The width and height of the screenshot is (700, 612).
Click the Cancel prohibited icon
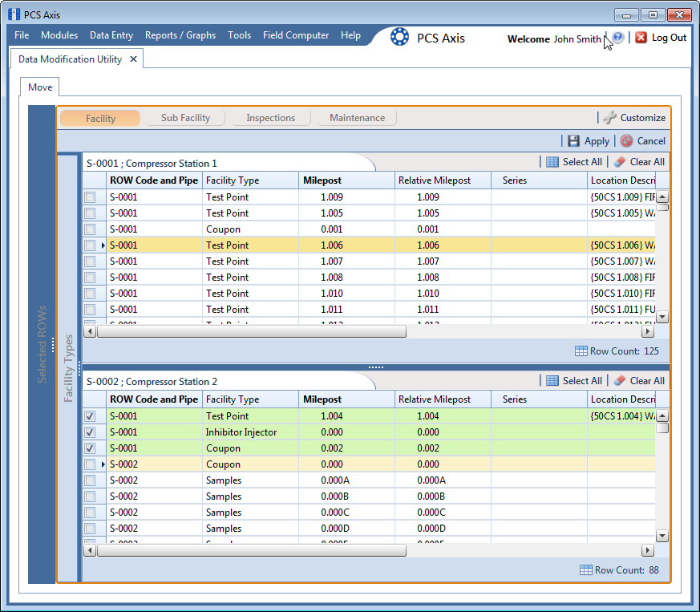[626, 141]
